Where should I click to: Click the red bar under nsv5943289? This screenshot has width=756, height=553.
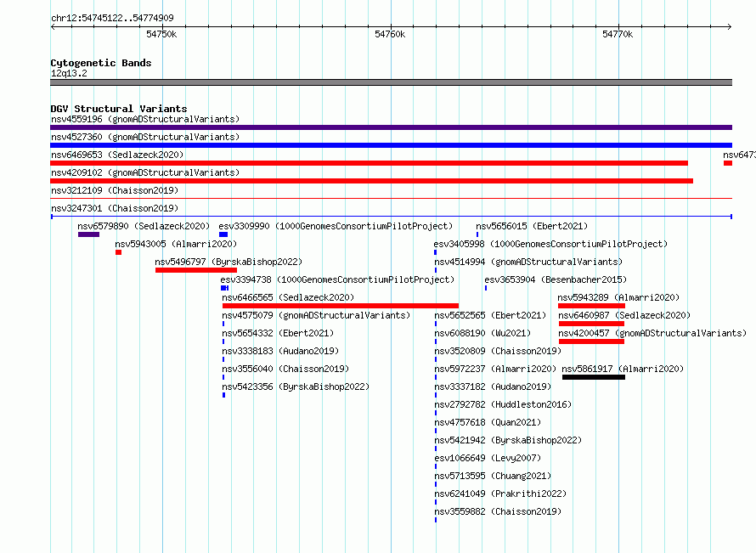point(591,306)
